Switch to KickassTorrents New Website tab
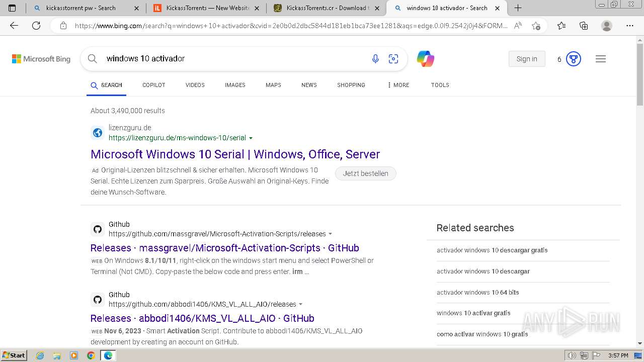 [206, 8]
